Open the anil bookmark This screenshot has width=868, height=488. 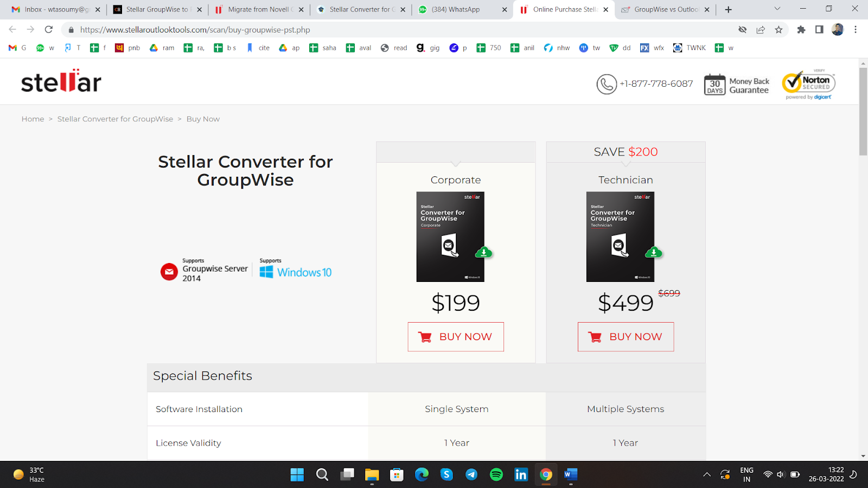click(522, 48)
